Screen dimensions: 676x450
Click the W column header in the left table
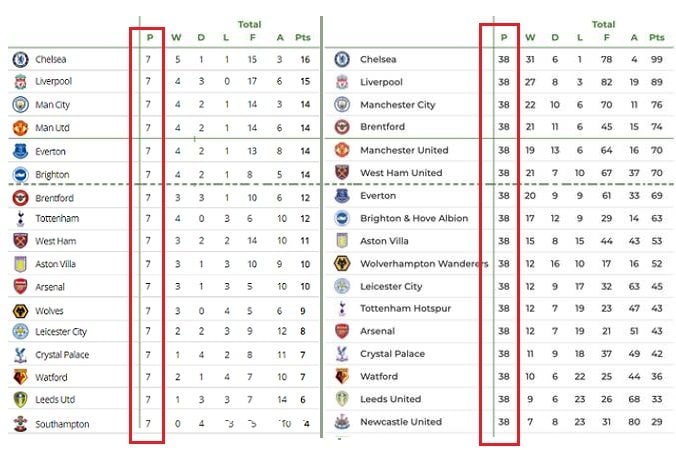point(176,38)
